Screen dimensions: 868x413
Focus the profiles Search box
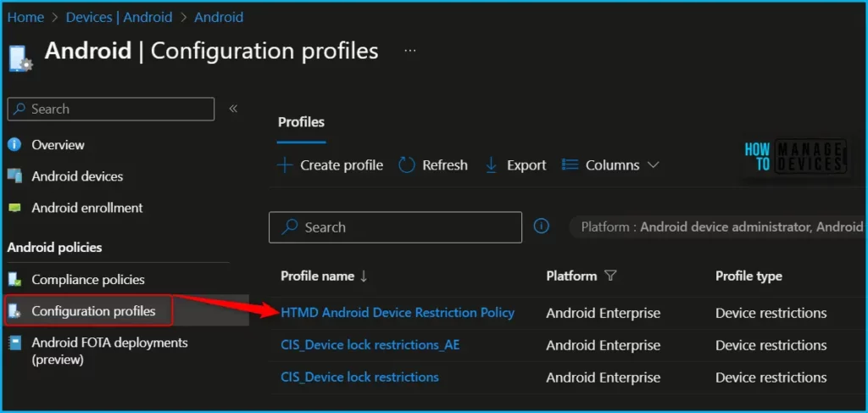coord(395,227)
